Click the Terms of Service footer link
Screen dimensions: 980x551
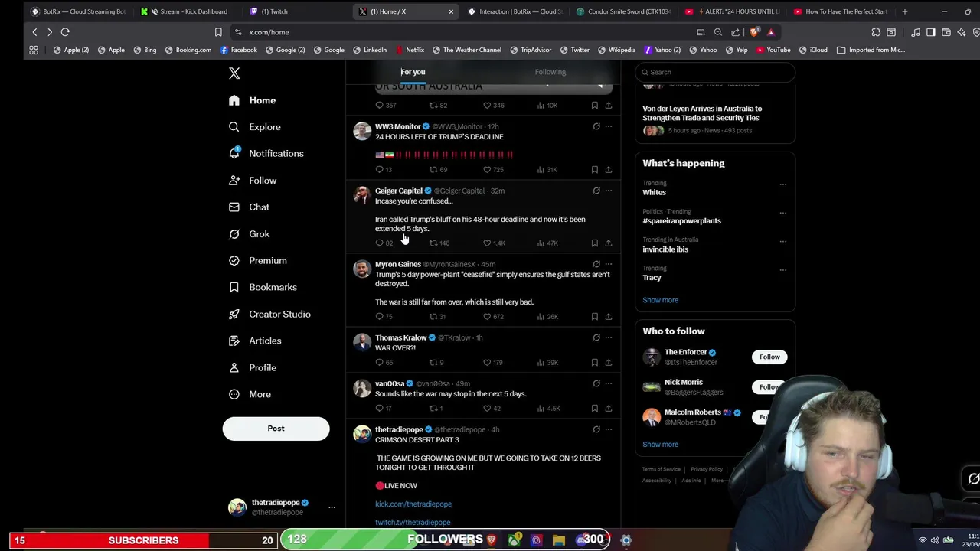point(661,469)
